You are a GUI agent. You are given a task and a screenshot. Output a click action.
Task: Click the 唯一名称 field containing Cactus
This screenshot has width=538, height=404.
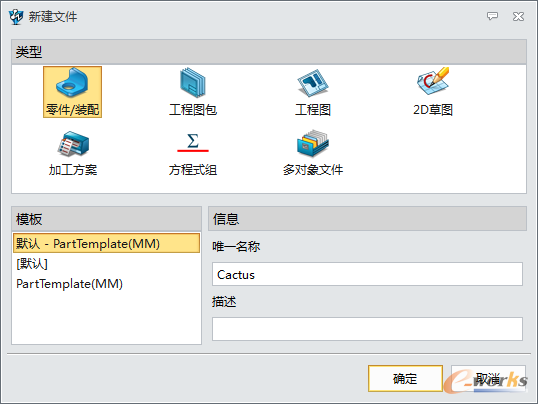[x=367, y=274]
